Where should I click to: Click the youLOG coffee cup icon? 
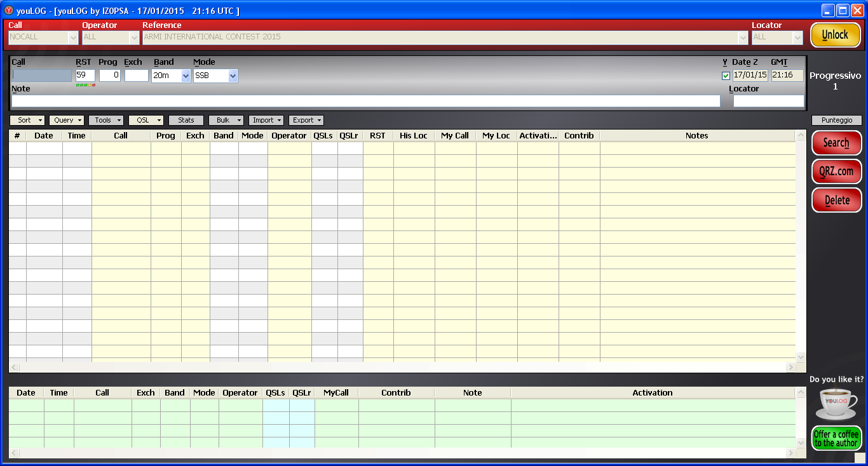tap(836, 404)
